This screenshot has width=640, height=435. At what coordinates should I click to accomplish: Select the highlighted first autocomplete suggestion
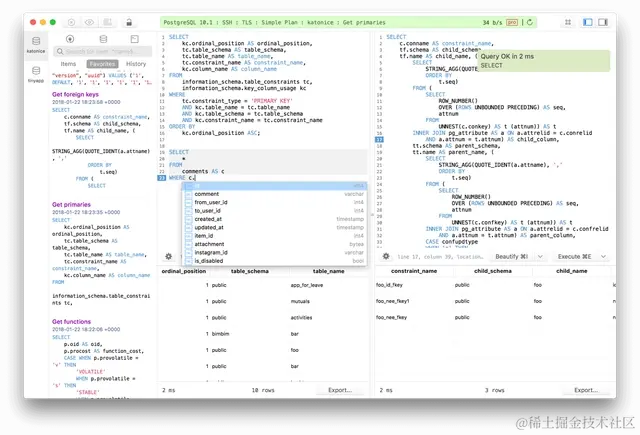(x=274, y=186)
